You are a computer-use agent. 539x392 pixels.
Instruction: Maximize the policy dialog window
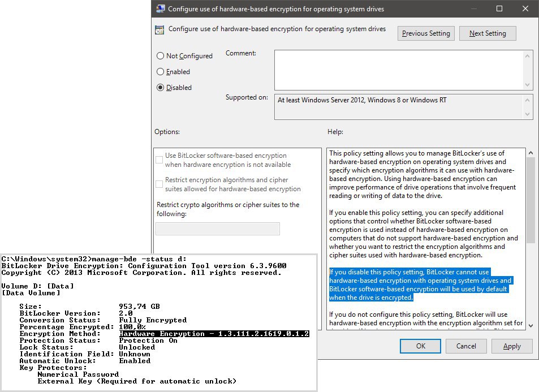pyautogui.click(x=499, y=8)
